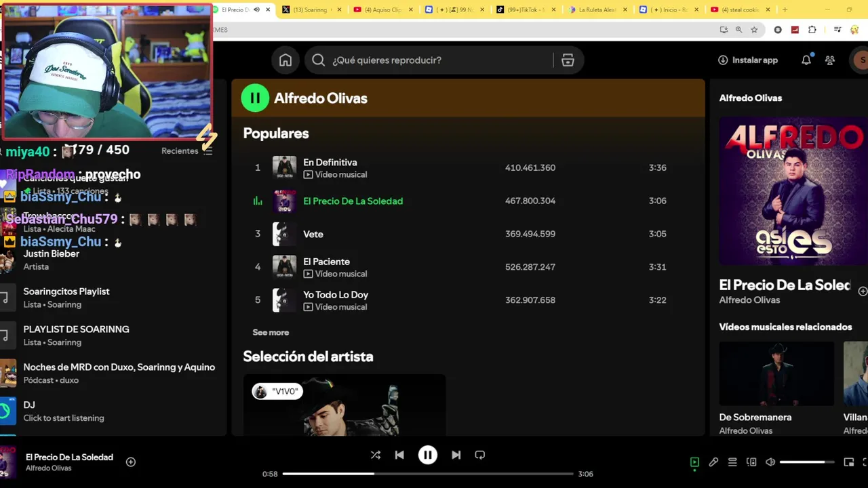Viewport: 868px width, 488px height.
Task: Open the Recientes sort dropdown in the library
Action: (187, 151)
